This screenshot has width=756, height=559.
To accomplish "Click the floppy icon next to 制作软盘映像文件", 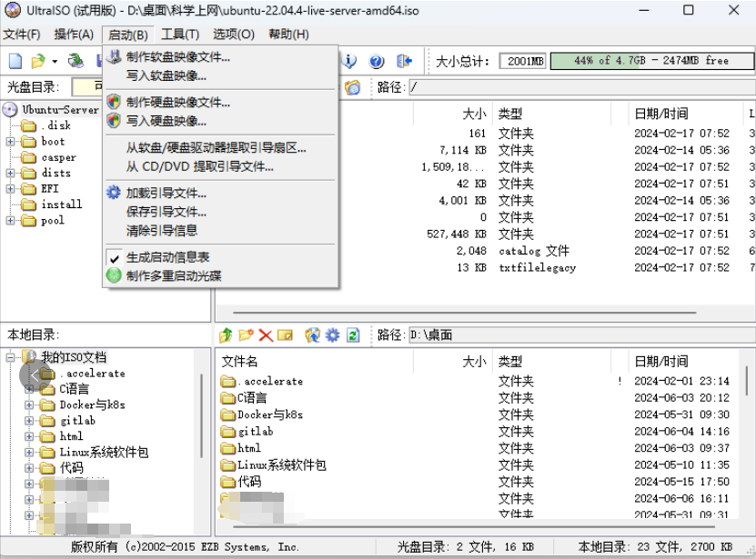I will click(114, 57).
